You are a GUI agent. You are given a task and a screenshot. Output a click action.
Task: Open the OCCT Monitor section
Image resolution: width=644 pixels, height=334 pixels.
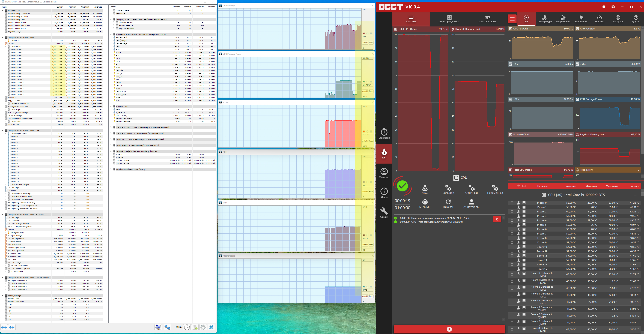coord(384,173)
